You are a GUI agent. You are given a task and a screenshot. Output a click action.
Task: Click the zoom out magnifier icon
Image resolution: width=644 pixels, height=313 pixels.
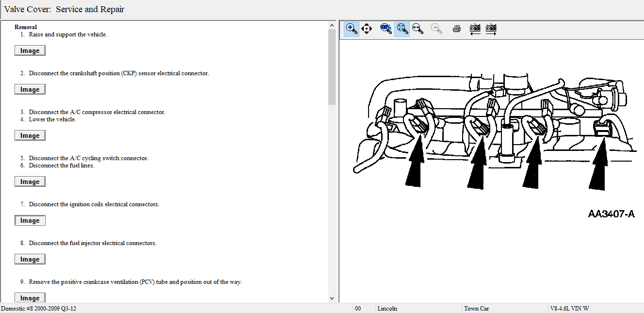pos(436,29)
